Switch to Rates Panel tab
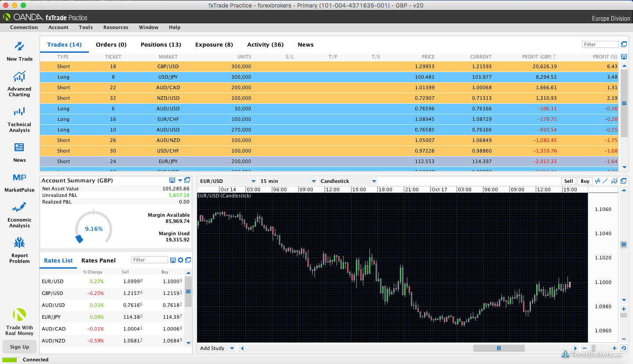Image resolution: width=633 pixels, height=364 pixels. (x=99, y=260)
